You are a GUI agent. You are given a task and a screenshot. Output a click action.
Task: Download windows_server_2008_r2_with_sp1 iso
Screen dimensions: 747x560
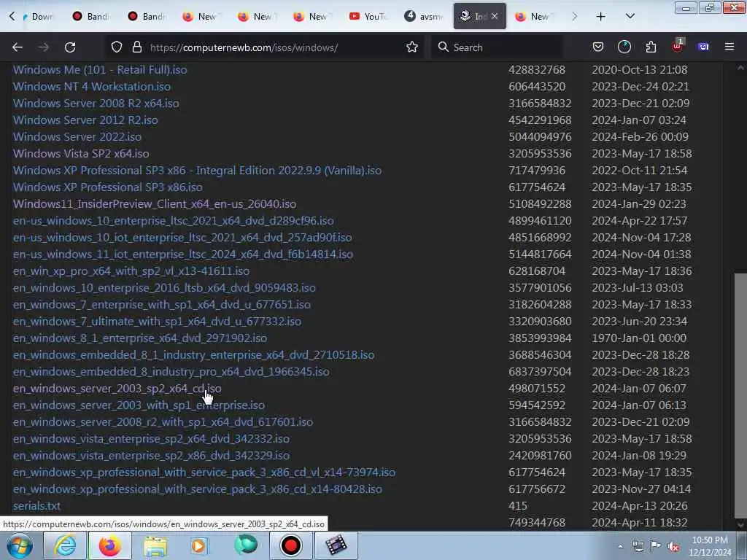point(163,422)
